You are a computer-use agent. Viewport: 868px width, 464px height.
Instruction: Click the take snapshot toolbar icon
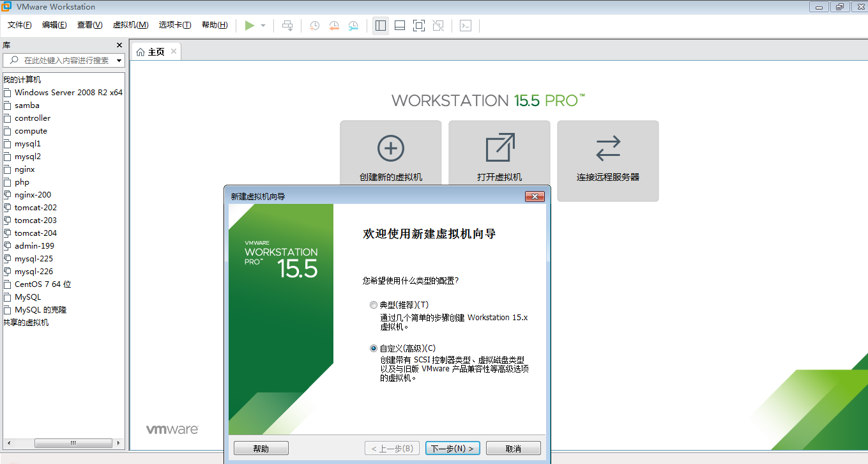[x=314, y=26]
